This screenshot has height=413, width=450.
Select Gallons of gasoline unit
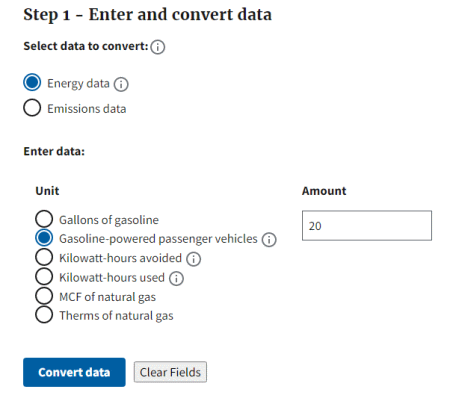coord(44,219)
